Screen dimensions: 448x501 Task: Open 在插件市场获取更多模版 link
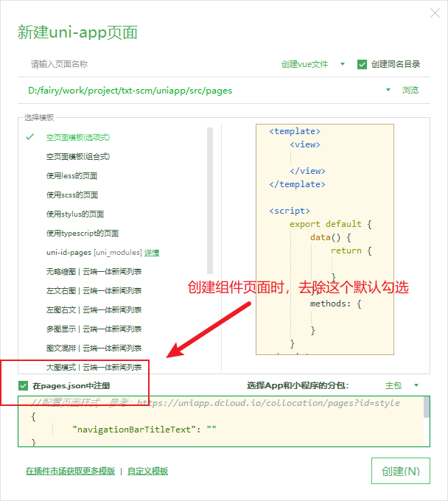[x=70, y=471]
